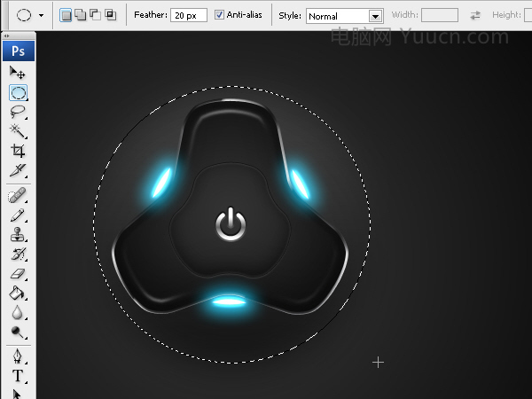Select the Elliptical Marquee tool in toolbox
532x399 pixels.
(18, 92)
